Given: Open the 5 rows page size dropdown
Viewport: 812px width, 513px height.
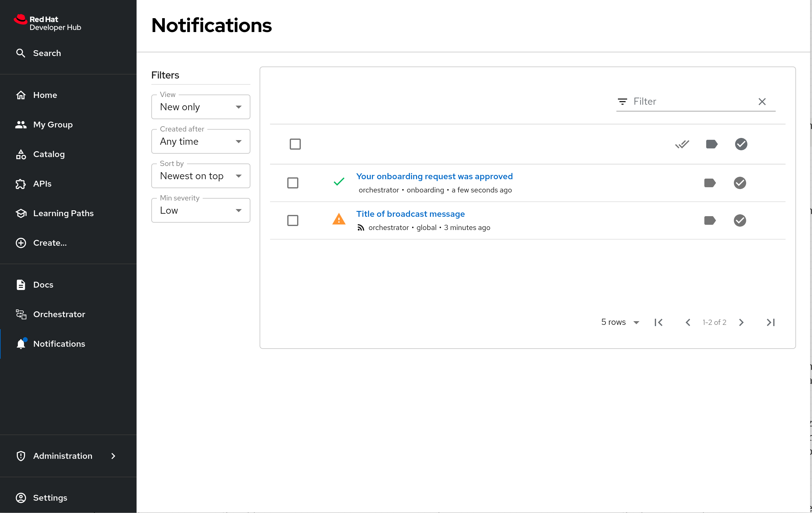Looking at the screenshot, I should pyautogui.click(x=620, y=322).
